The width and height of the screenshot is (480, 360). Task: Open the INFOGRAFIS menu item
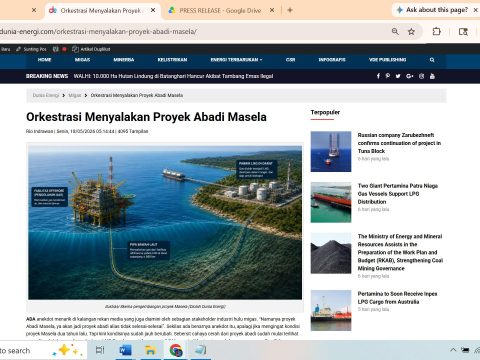[x=332, y=60]
